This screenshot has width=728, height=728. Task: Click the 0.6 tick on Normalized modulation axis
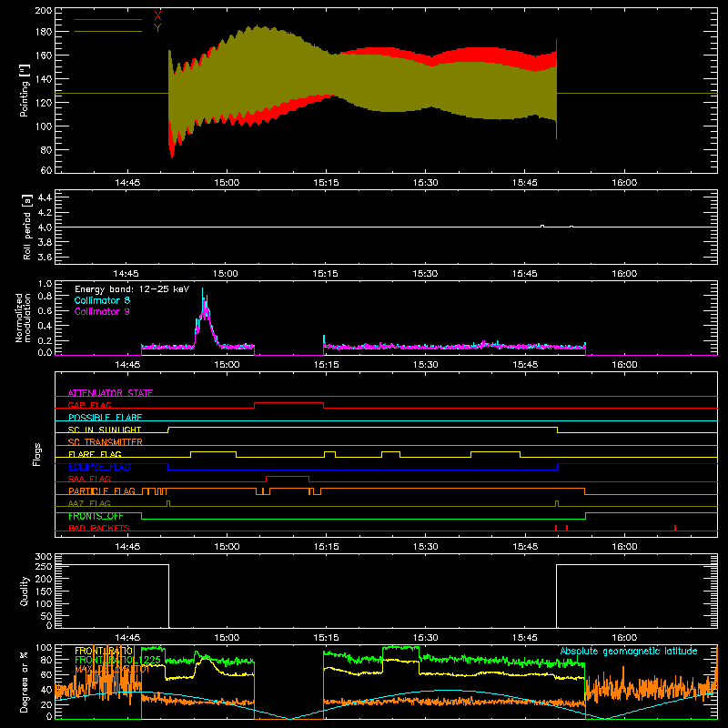[45, 311]
